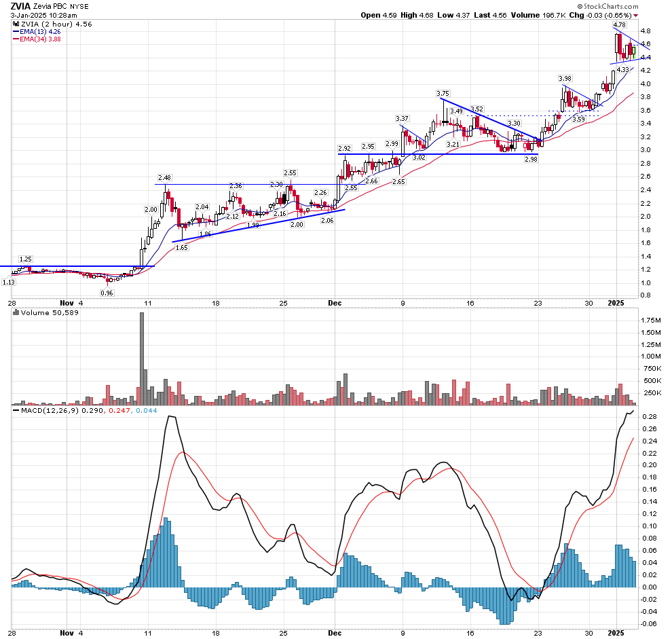This screenshot has height=639, width=672.
Task: Click the 2.48 resistance price label
Action: tap(164, 178)
